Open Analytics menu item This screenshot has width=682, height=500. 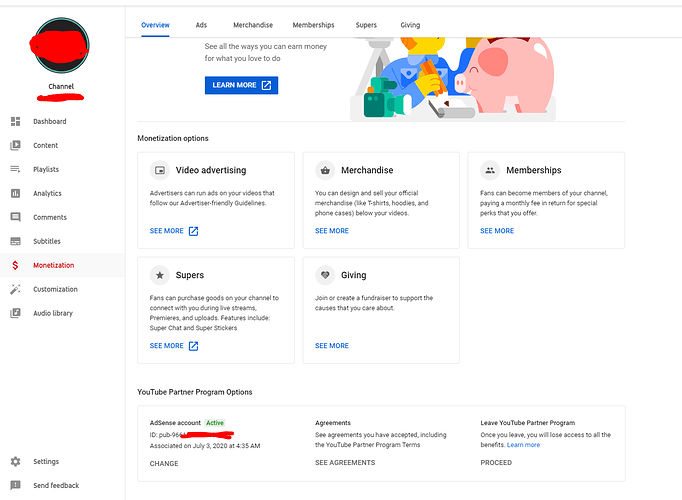(47, 193)
